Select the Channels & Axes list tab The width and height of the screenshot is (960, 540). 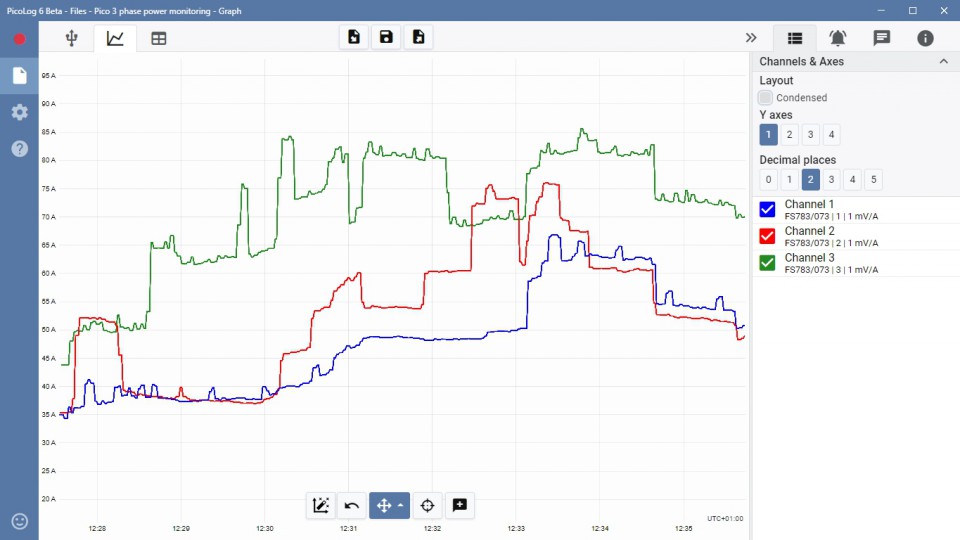tap(795, 38)
